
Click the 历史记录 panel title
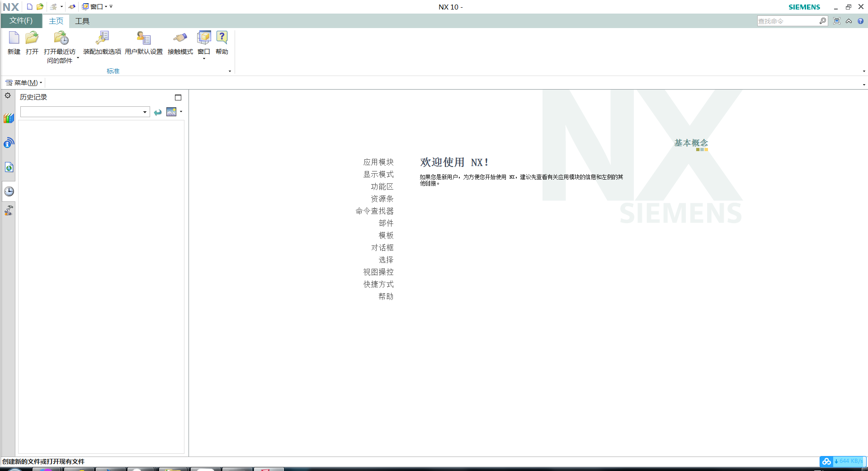pos(33,97)
